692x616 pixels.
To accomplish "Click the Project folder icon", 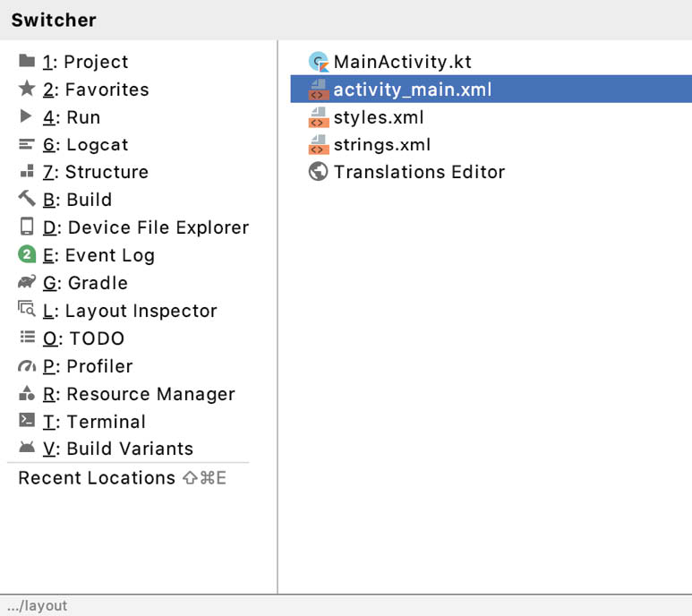I will 27,61.
